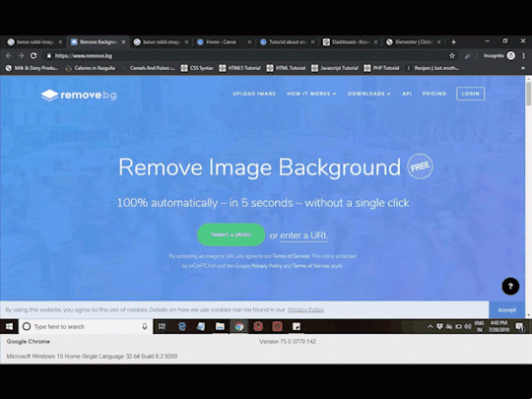Launch Microsoft Edge from the taskbar
This screenshot has width=532, height=399.
[x=182, y=326]
